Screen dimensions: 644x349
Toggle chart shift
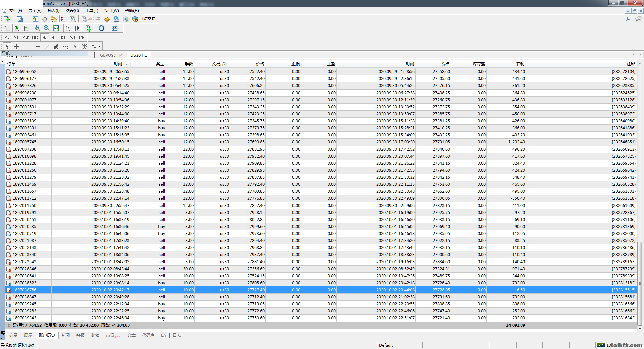tap(77, 28)
